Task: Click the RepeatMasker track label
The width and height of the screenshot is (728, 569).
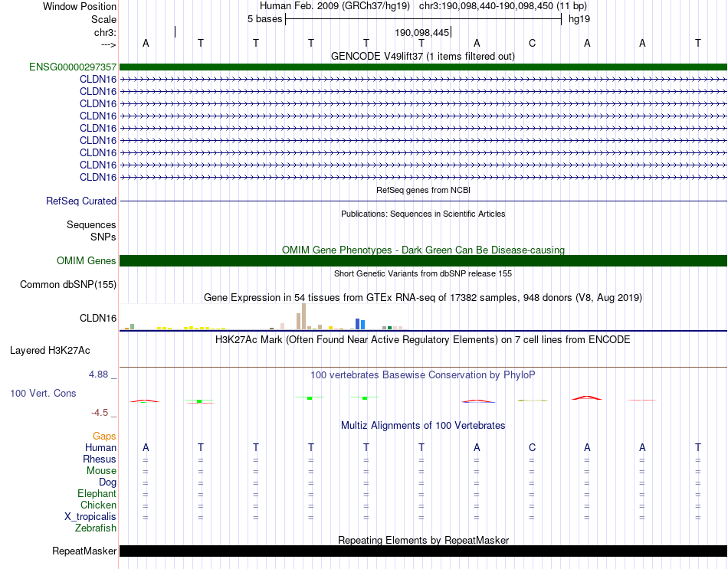Action: [x=84, y=551]
